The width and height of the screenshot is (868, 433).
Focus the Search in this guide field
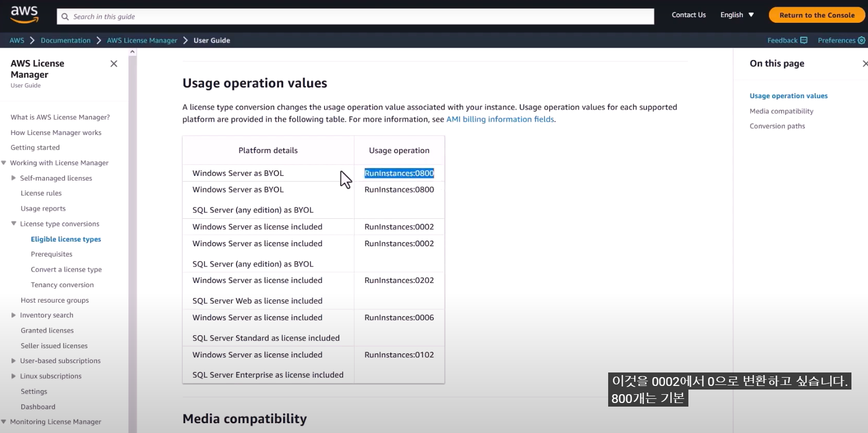tap(356, 17)
